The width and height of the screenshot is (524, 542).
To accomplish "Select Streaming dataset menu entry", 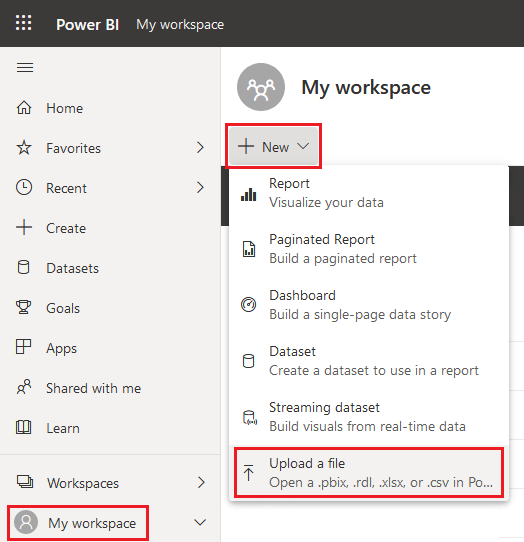I will click(369, 417).
